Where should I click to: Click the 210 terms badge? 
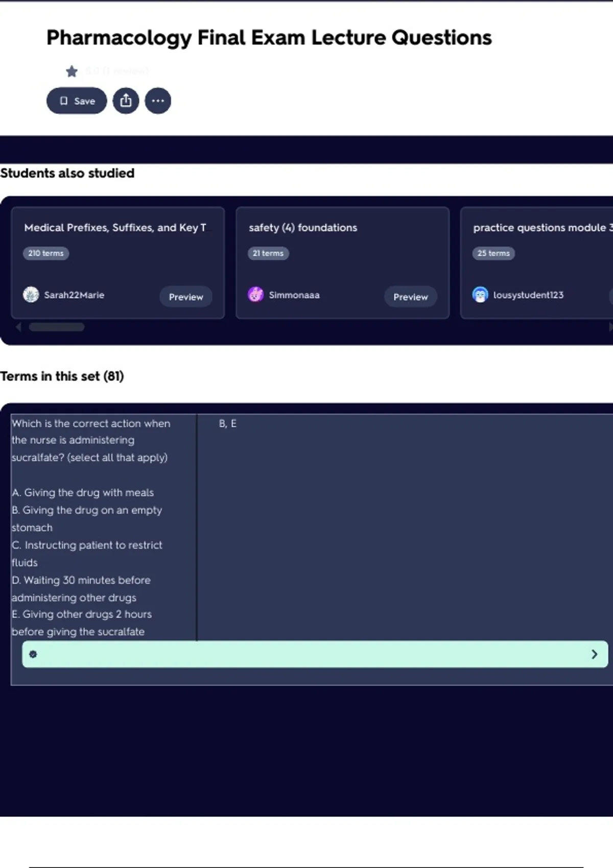[46, 253]
